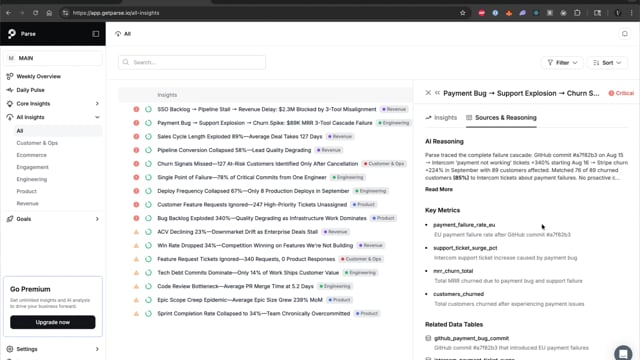Image resolution: width=640 pixels, height=360 pixels.
Task: Open Bug Backlog Exploded insight
Action: click(262, 218)
